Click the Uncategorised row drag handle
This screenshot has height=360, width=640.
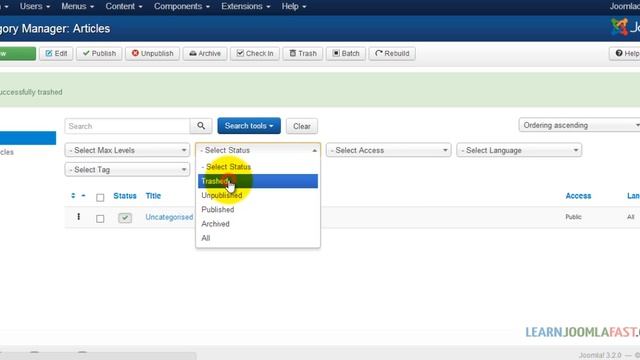pos(78,217)
